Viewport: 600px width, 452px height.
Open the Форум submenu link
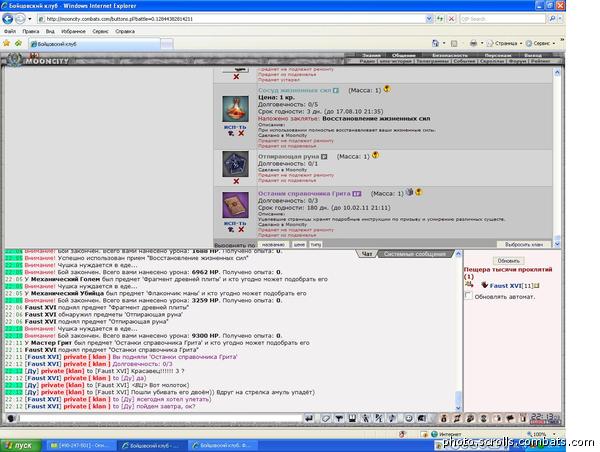517,61
